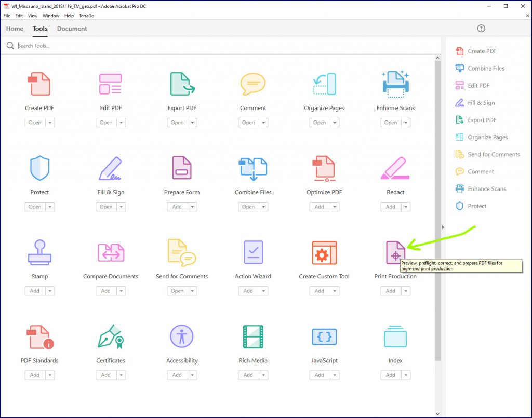Select the Optimize PDF icon
532x418 pixels.
324,168
